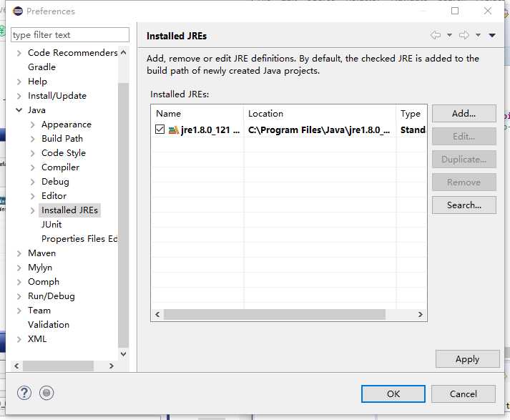Click the Search... button
Screen dimensions: 510x420
[464, 205]
